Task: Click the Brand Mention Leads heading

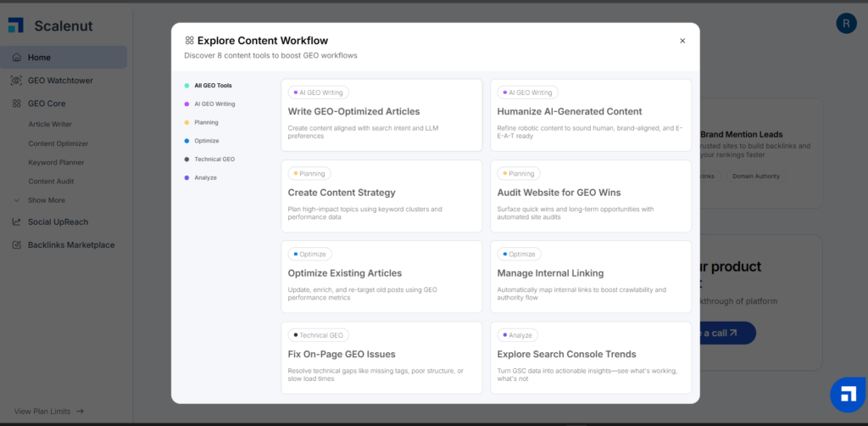Action: point(742,135)
